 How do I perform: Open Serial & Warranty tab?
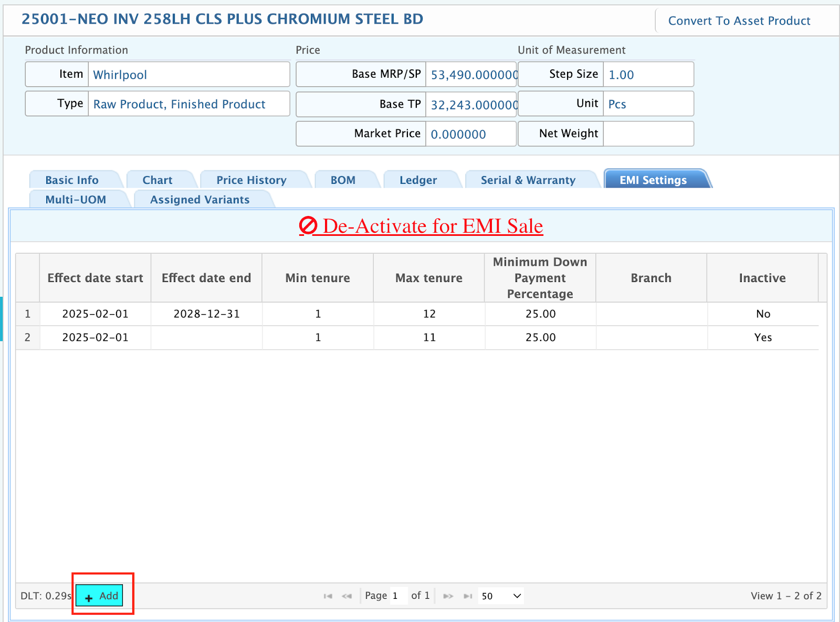(x=528, y=180)
